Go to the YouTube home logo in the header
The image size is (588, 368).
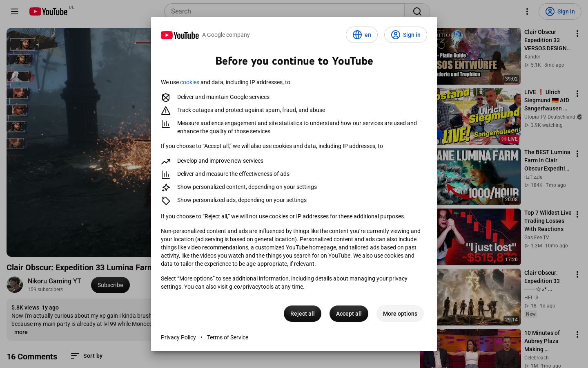pyautogui.click(x=48, y=11)
